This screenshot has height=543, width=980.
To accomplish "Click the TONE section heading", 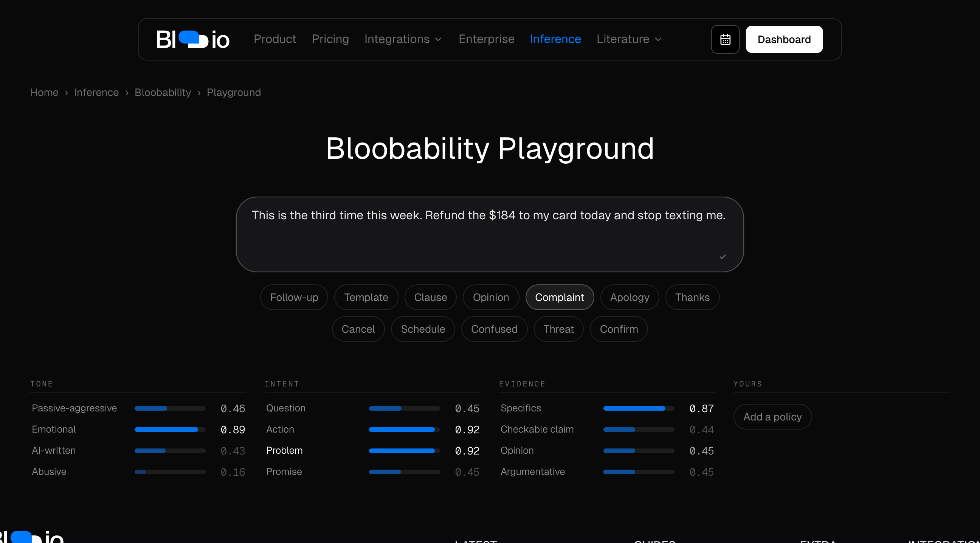I will click(x=42, y=384).
